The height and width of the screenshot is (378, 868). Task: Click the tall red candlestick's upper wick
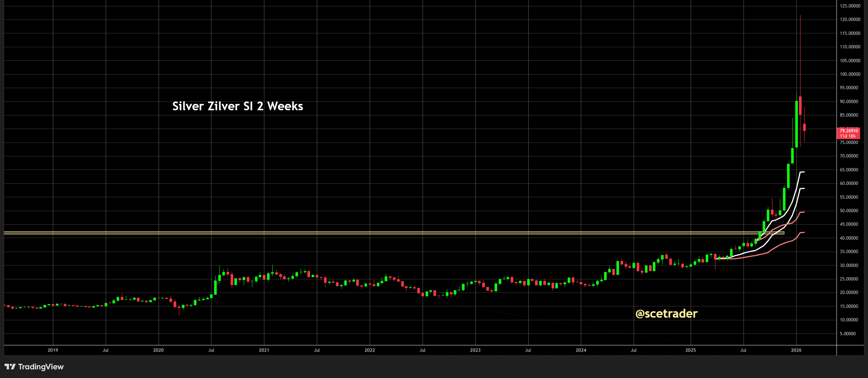(800, 56)
